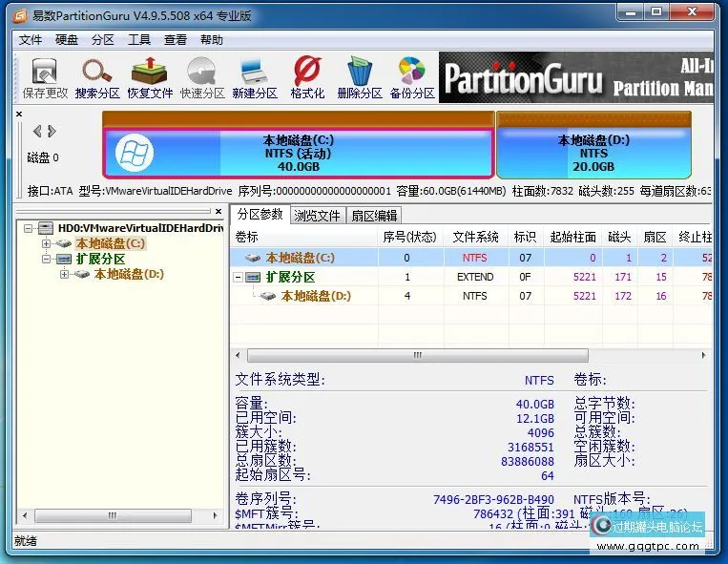Click the next disk arrow
Image resolution: width=728 pixels, height=564 pixels.
pos(52,132)
